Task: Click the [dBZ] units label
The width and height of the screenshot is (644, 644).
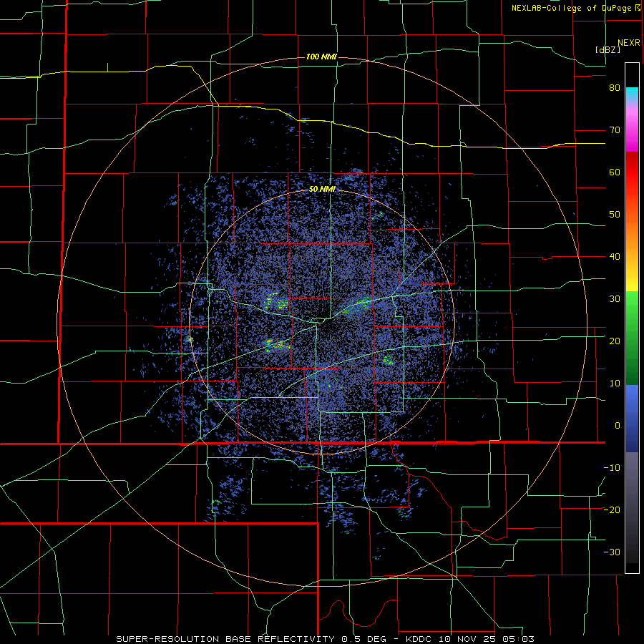Action: point(608,50)
